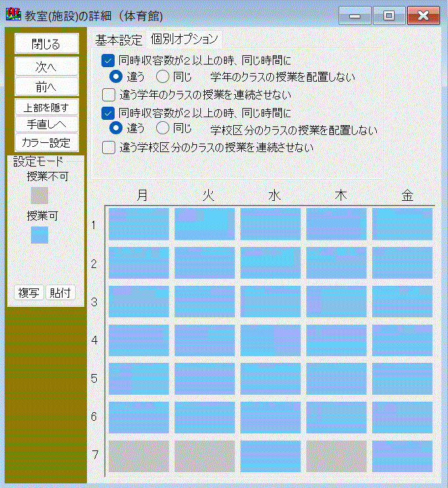The height and width of the screenshot is (488, 448).
Task: Choose the gray 授業不可 mode swatch
Action: (40, 196)
